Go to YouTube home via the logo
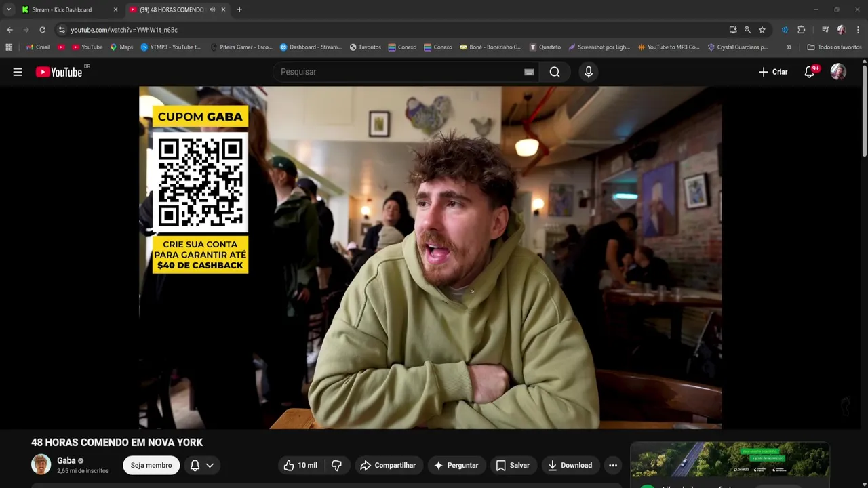The width and height of the screenshot is (868, 488). pyautogui.click(x=59, y=72)
